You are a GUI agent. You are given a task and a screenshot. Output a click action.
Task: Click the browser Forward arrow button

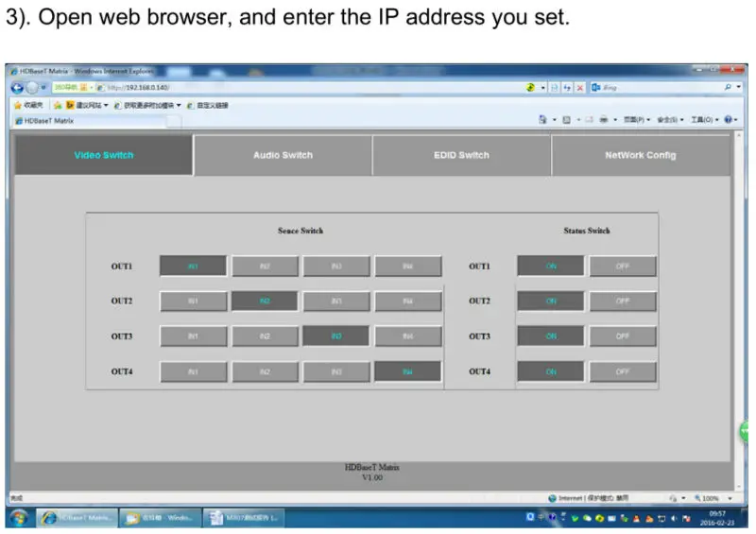pyautogui.click(x=32, y=88)
